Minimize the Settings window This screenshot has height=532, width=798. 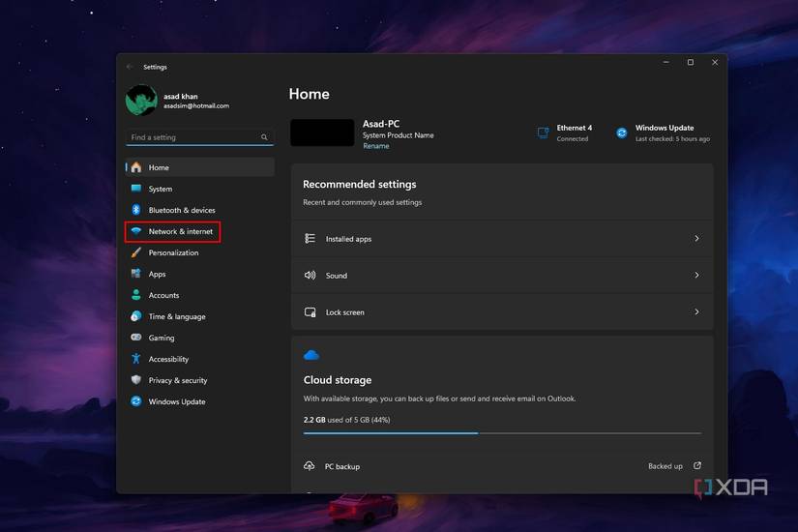666,62
